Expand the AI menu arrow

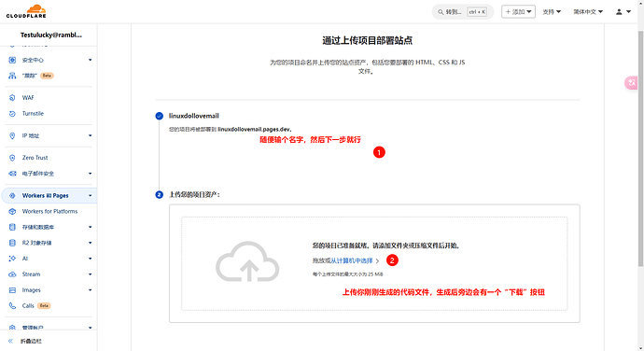pyautogui.click(x=90, y=259)
